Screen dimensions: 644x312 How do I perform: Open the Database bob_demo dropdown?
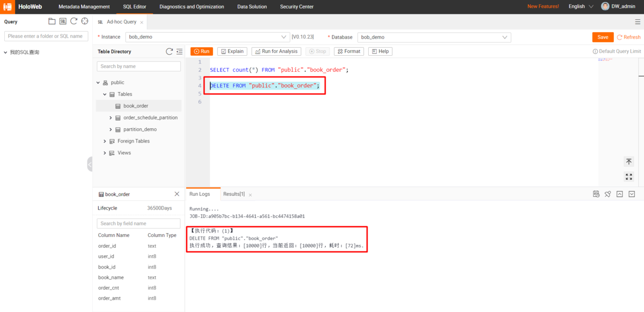(434, 37)
